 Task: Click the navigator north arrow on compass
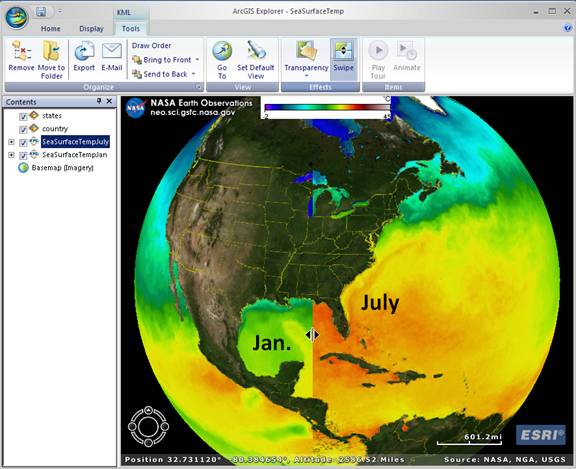point(148,410)
